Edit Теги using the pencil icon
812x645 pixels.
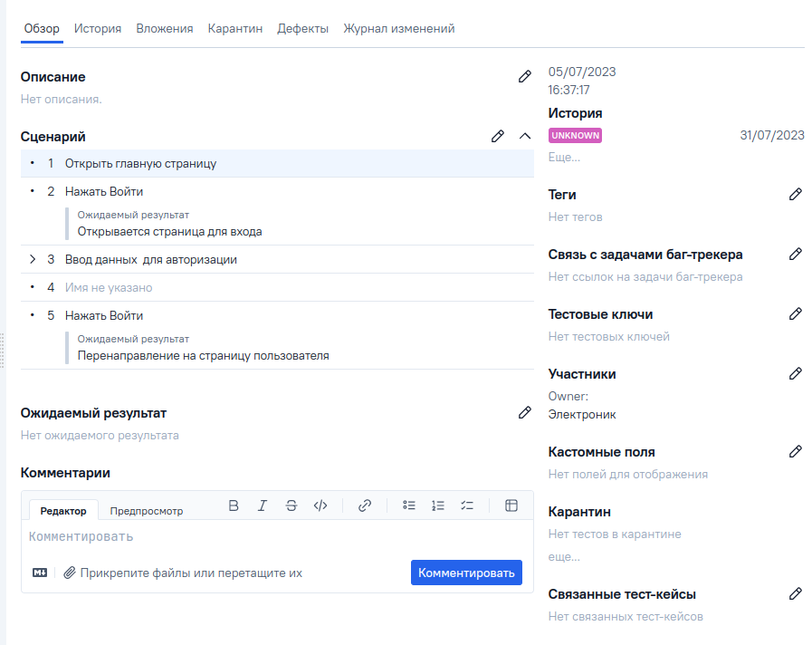pyautogui.click(x=795, y=194)
